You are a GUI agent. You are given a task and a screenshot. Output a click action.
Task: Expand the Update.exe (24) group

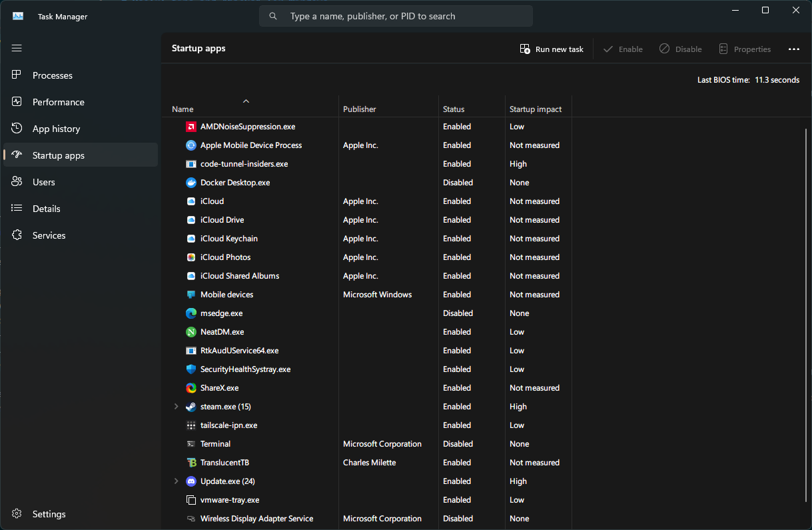click(x=176, y=481)
